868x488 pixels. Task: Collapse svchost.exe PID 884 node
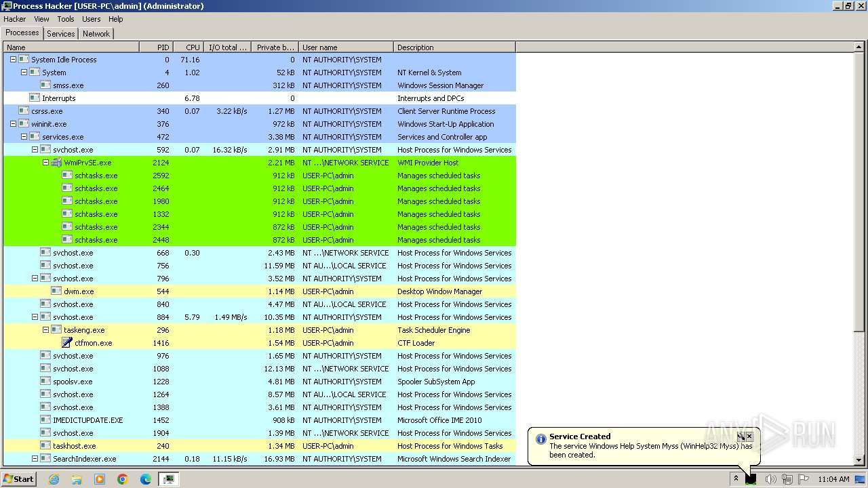point(35,317)
